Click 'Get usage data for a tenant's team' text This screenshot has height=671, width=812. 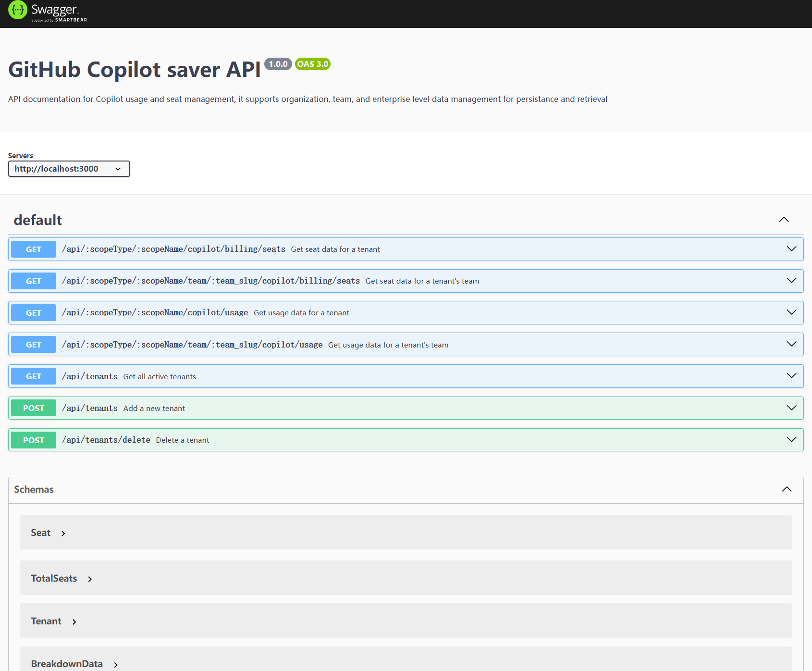pos(388,345)
